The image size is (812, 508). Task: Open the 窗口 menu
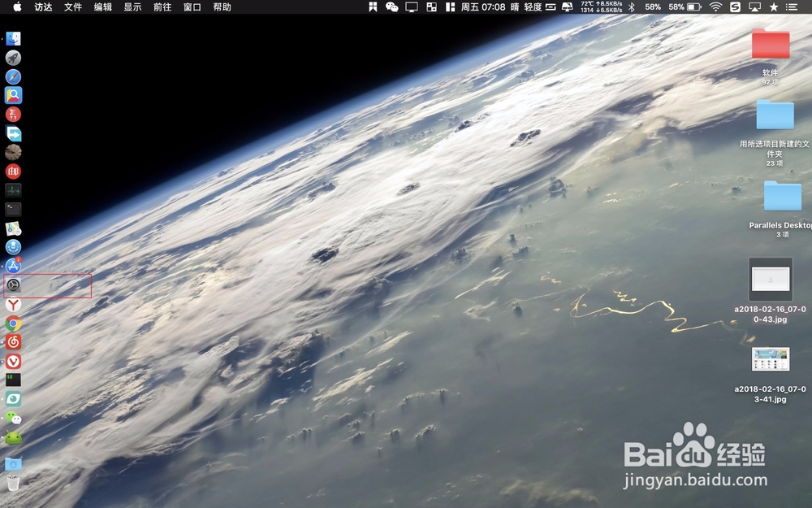click(192, 7)
